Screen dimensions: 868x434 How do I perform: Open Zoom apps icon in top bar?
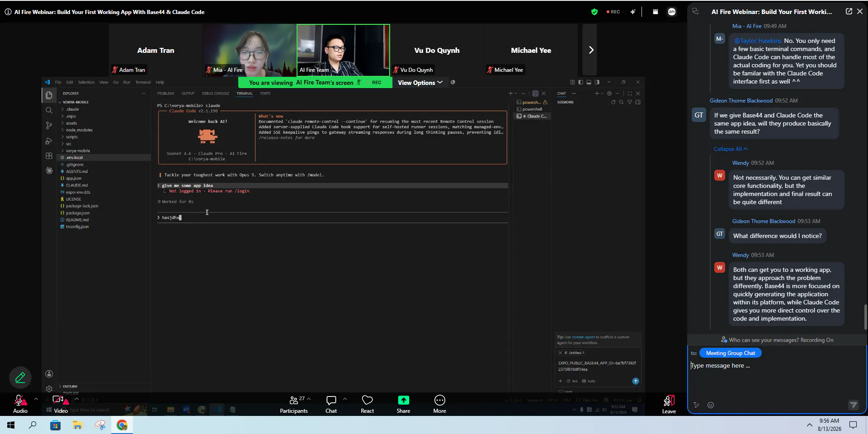[655, 12]
